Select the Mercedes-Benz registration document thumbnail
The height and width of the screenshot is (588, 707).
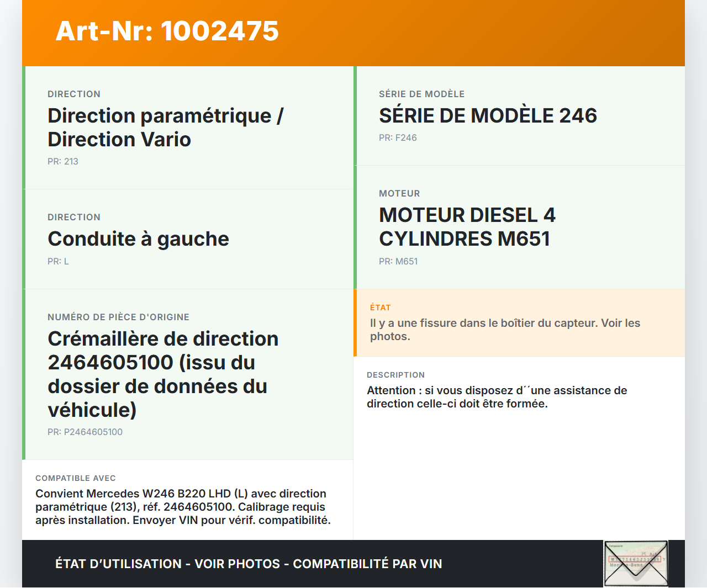[x=636, y=563]
